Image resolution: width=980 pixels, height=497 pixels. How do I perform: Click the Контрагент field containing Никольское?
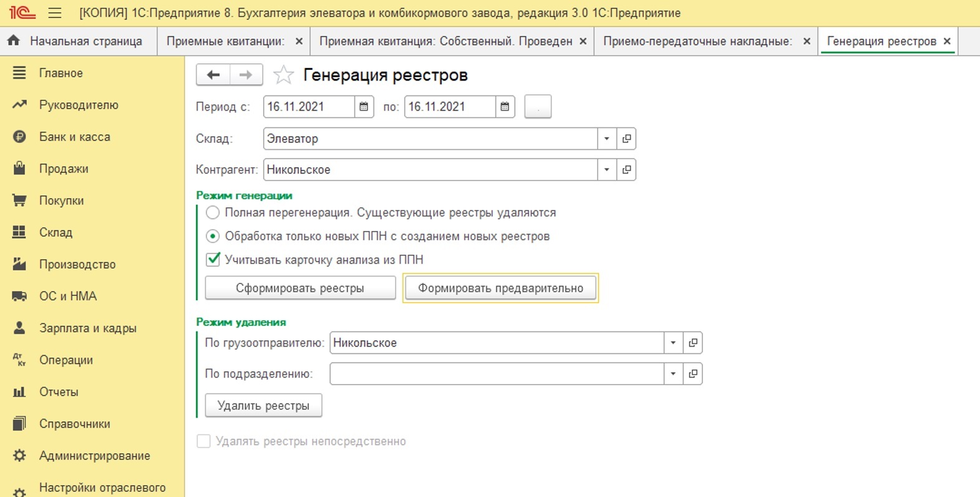click(x=430, y=170)
